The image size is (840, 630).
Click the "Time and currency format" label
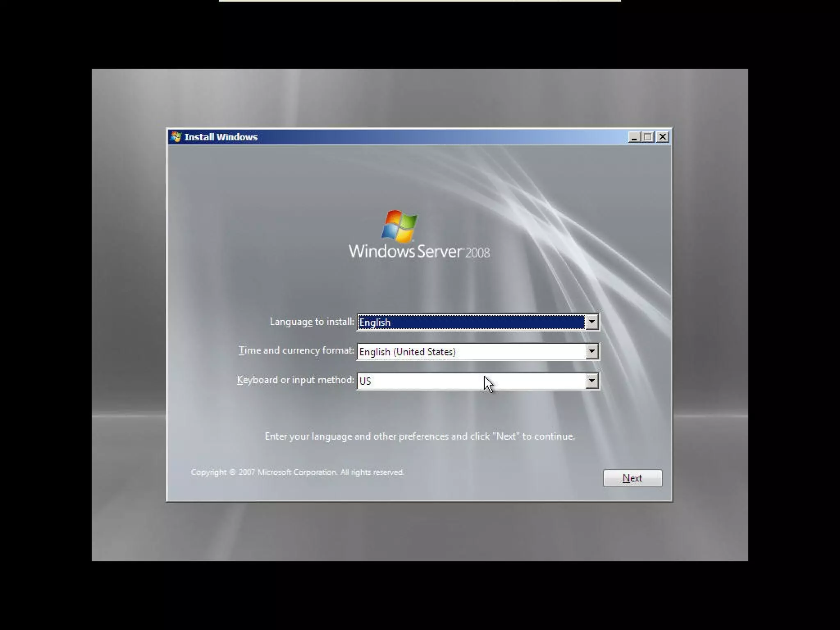point(296,351)
